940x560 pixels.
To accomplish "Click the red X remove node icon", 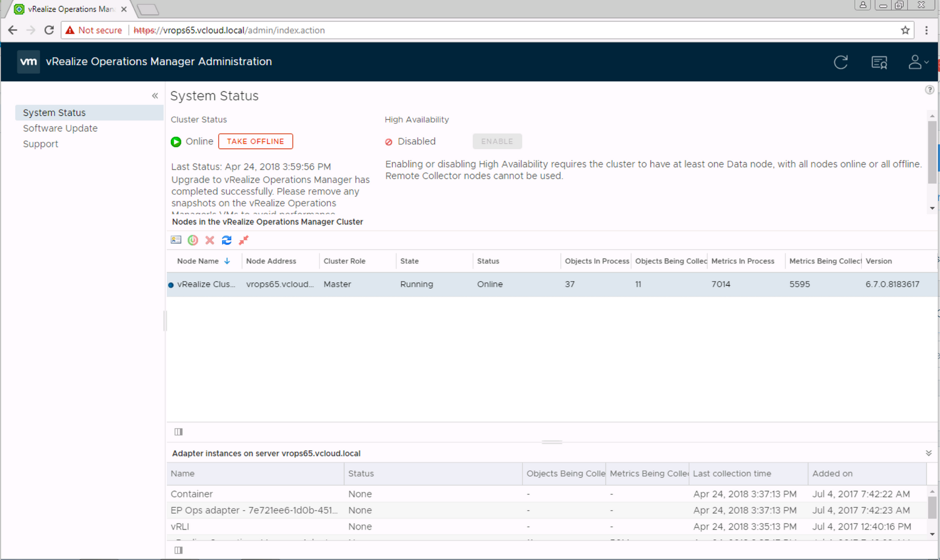I will [210, 240].
